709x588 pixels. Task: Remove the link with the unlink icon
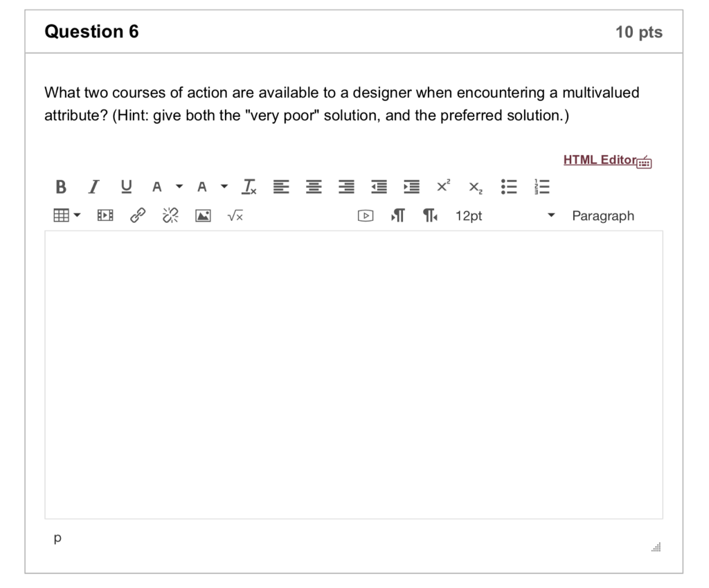[x=169, y=215]
